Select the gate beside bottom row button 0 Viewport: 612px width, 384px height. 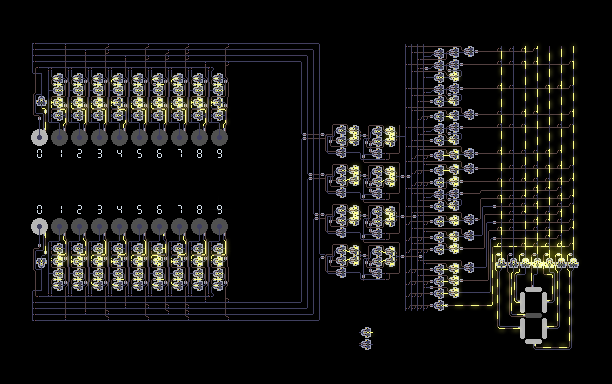[41, 262]
